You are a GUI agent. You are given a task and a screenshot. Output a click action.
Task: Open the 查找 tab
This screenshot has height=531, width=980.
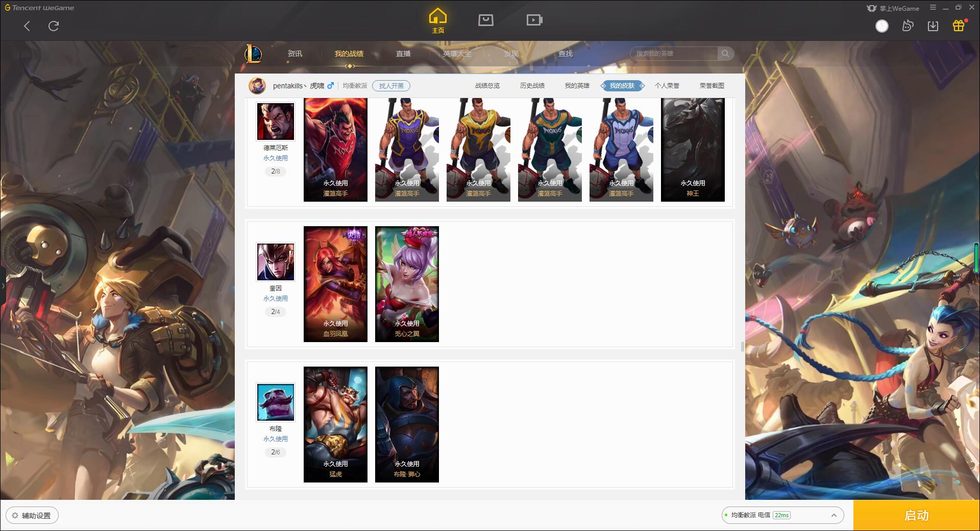pyautogui.click(x=566, y=54)
